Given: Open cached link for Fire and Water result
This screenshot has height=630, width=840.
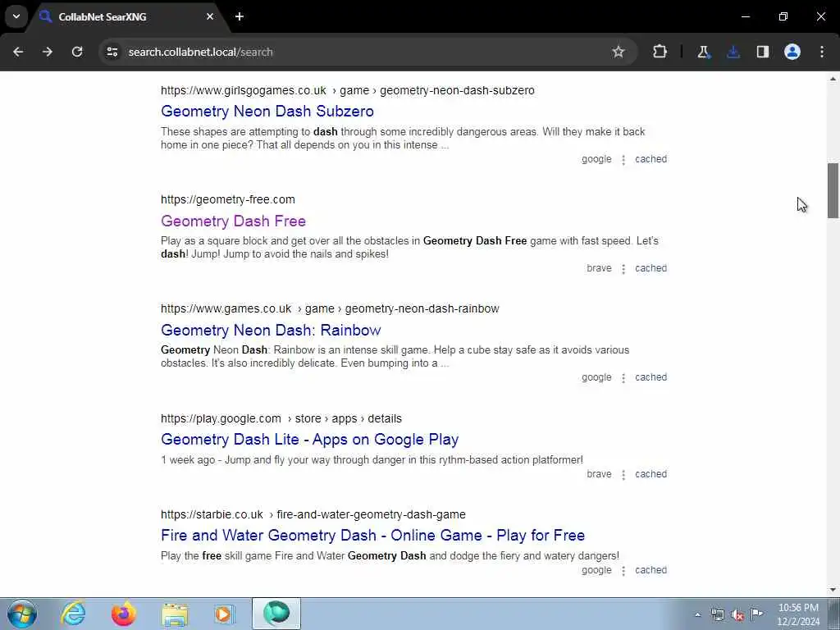Looking at the screenshot, I should [x=651, y=570].
